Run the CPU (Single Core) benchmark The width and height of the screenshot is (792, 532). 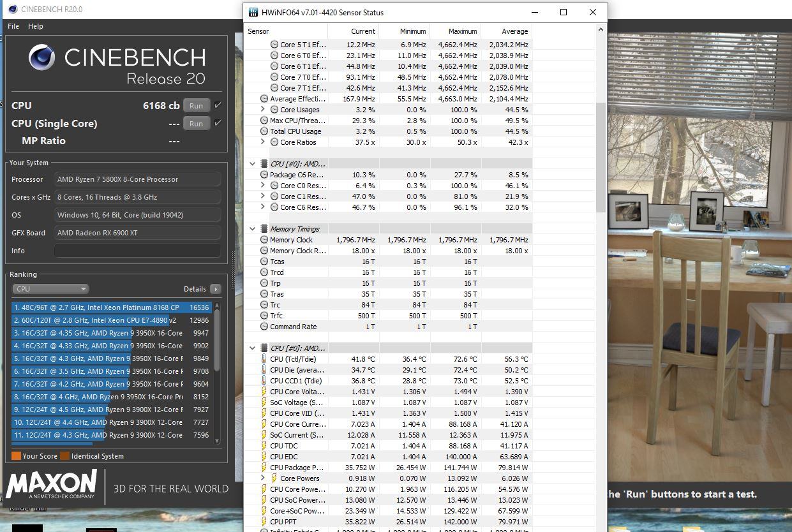tap(196, 124)
